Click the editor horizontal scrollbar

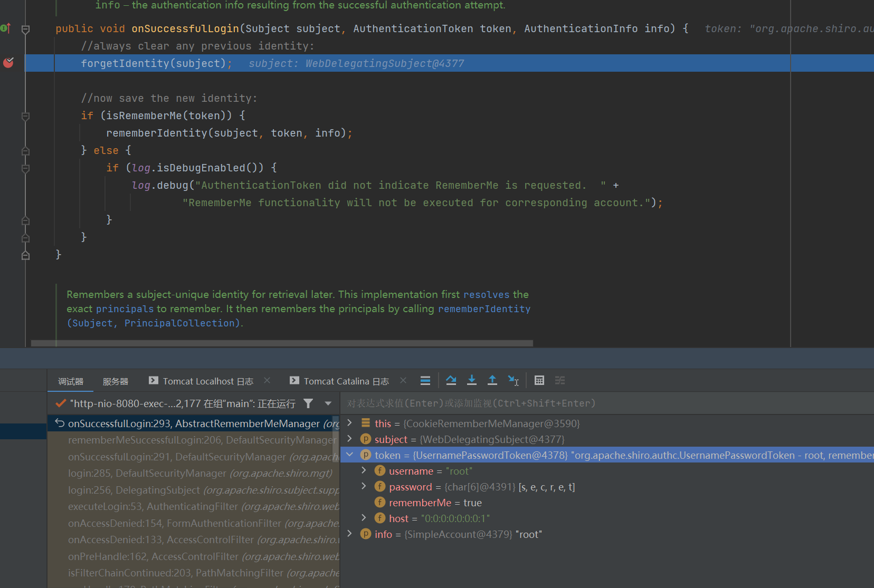click(282, 343)
